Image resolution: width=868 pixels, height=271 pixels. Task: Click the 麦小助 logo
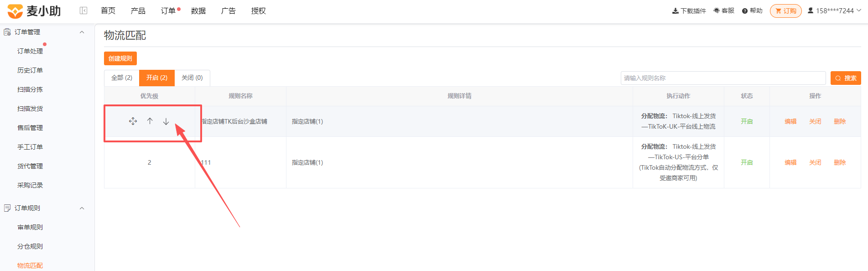[x=34, y=11]
